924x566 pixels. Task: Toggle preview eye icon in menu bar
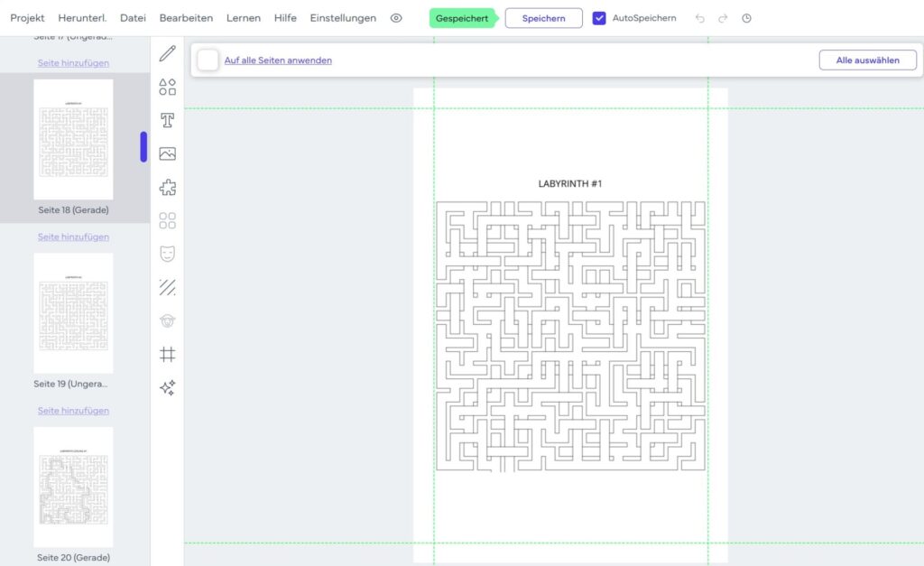tap(397, 18)
